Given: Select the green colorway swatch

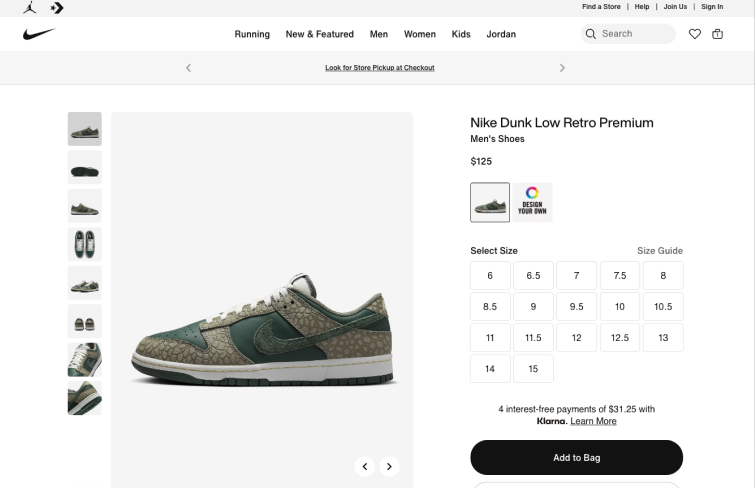Looking at the screenshot, I should (490, 202).
